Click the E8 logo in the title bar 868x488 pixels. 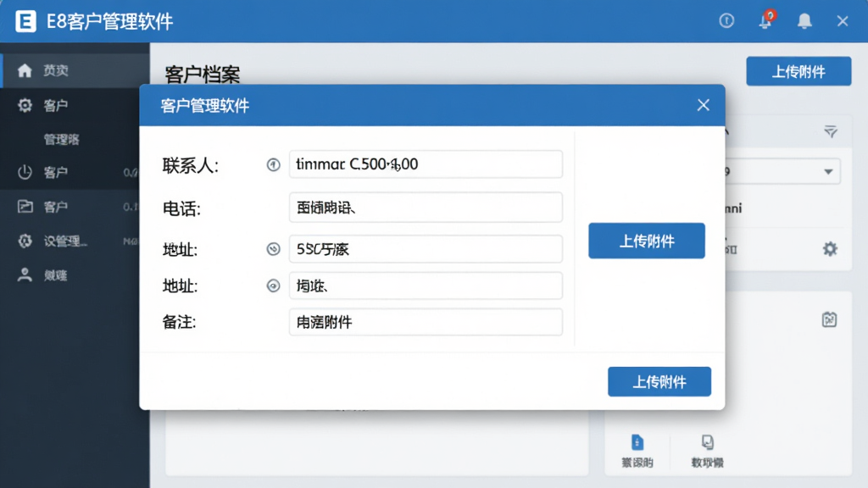(x=25, y=21)
